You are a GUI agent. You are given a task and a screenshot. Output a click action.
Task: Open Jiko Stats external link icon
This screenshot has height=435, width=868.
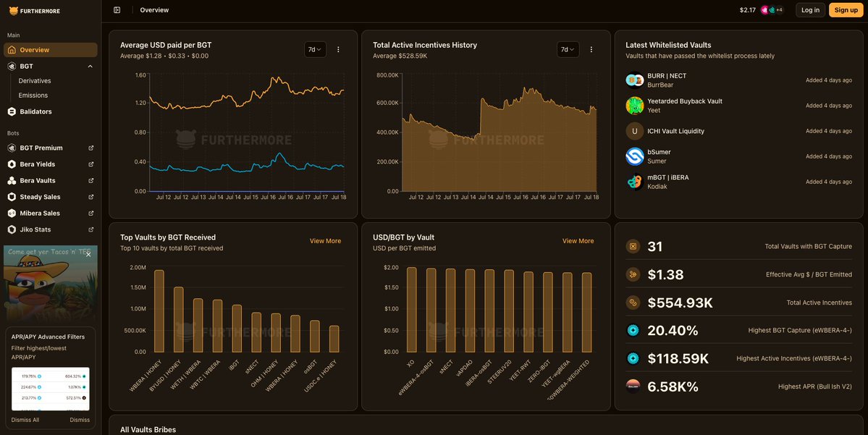90,229
